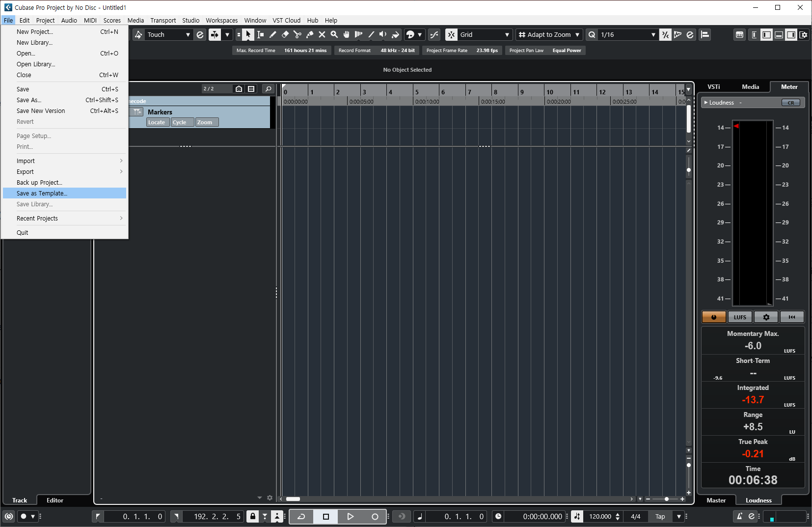Select the Zoom magnifier tool
The width and height of the screenshot is (812, 527).
pos(334,34)
